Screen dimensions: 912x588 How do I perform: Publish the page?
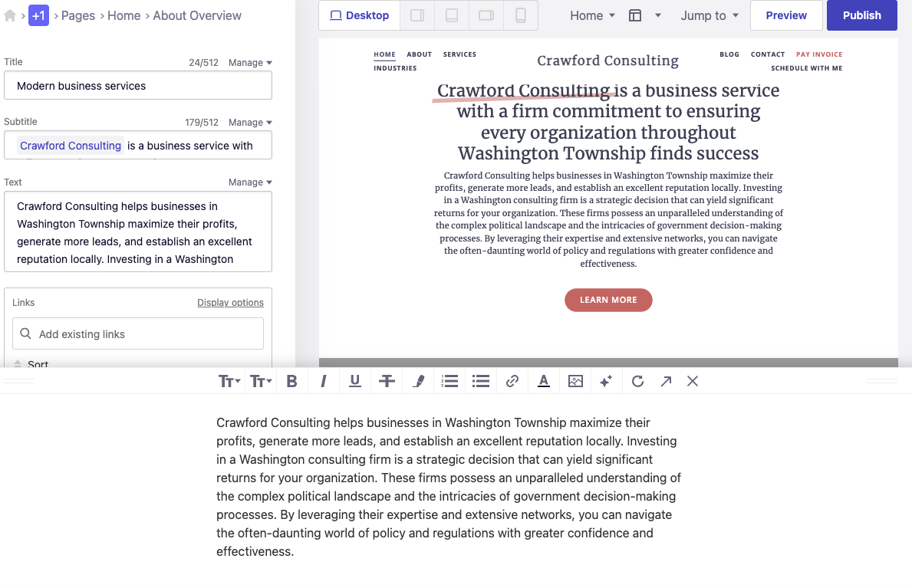861,15
